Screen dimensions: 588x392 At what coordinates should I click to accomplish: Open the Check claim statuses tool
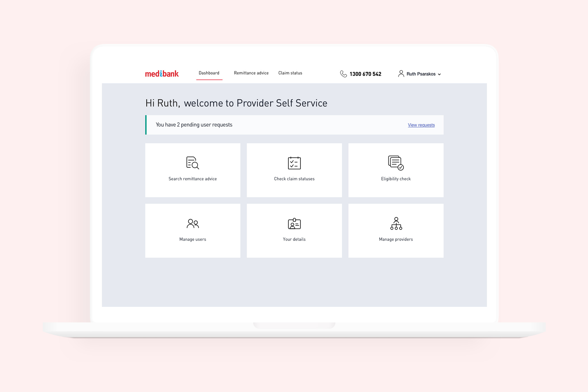294,170
